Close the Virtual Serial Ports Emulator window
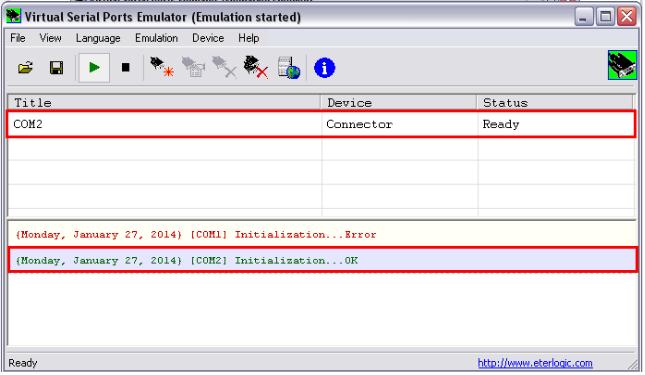 point(627,16)
